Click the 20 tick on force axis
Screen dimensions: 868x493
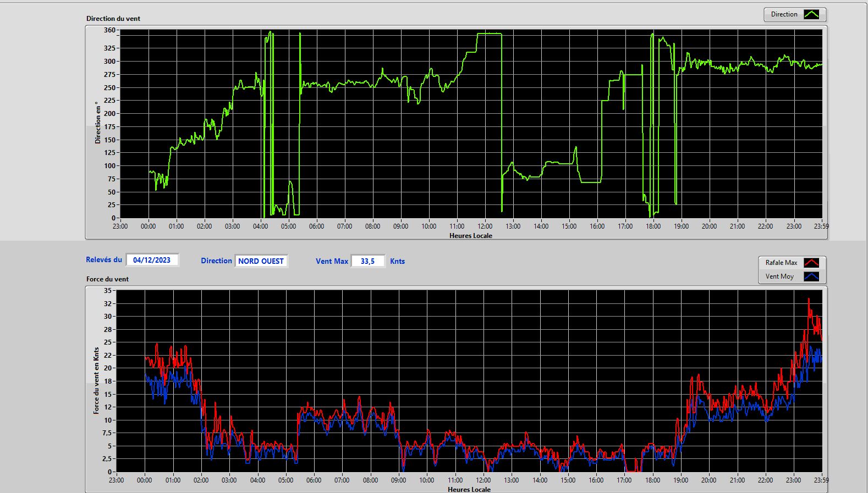pyautogui.click(x=108, y=368)
